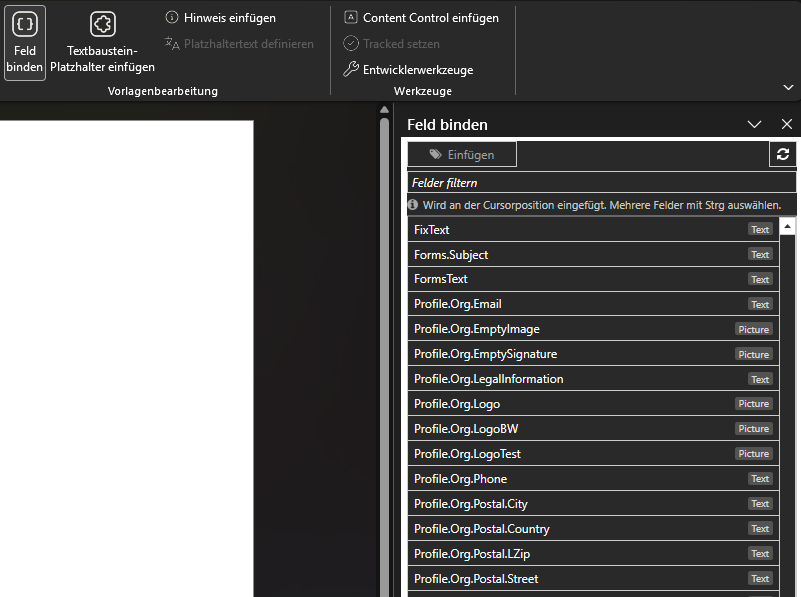Click Tracked setzen in Werkzeuge group
Screen dimensions: 801x597
point(391,44)
